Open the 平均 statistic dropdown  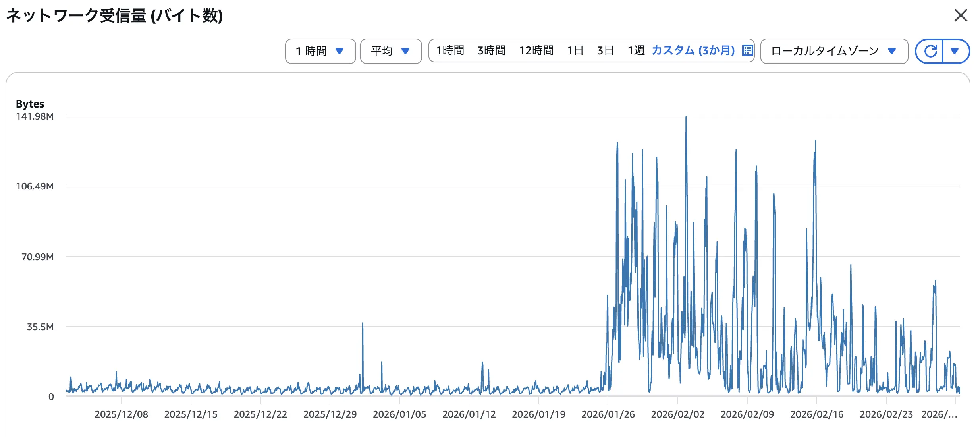390,51
